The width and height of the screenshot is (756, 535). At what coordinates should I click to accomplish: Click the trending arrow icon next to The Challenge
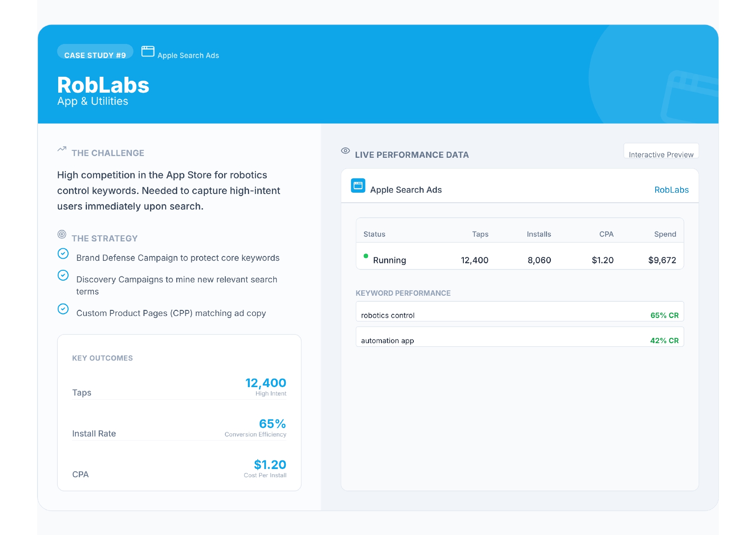point(62,149)
